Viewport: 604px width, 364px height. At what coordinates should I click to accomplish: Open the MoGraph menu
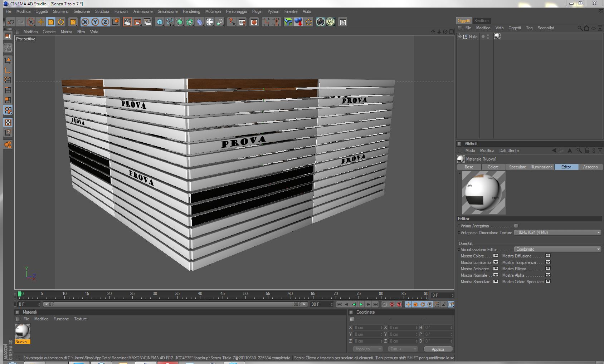pyautogui.click(x=213, y=11)
